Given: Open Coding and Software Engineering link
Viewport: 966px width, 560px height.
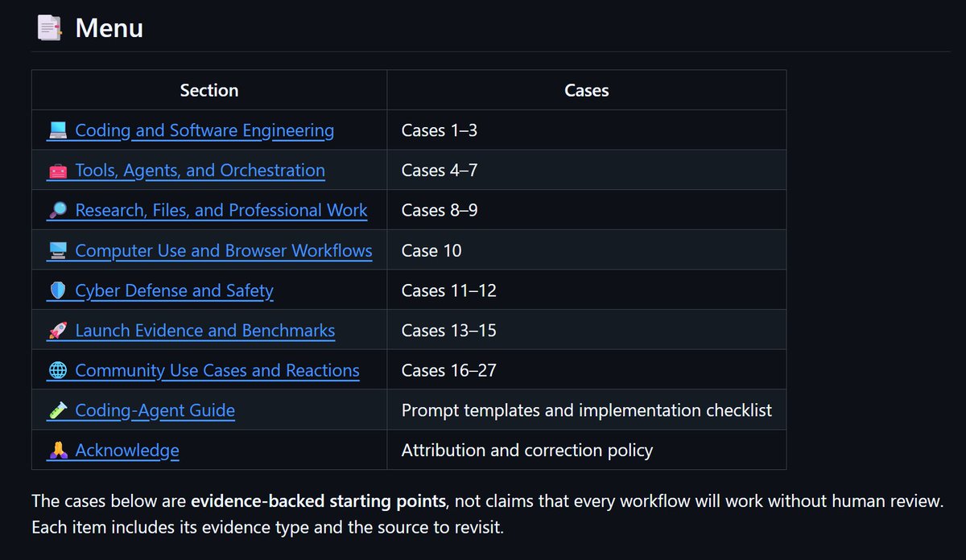Looking at the screenshot, I should [204, 130].
